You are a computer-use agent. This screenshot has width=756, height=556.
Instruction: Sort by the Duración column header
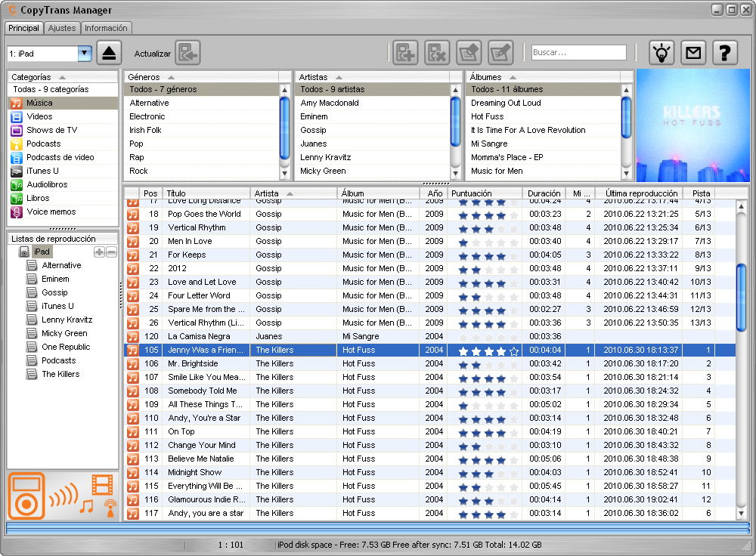(544, 193)
